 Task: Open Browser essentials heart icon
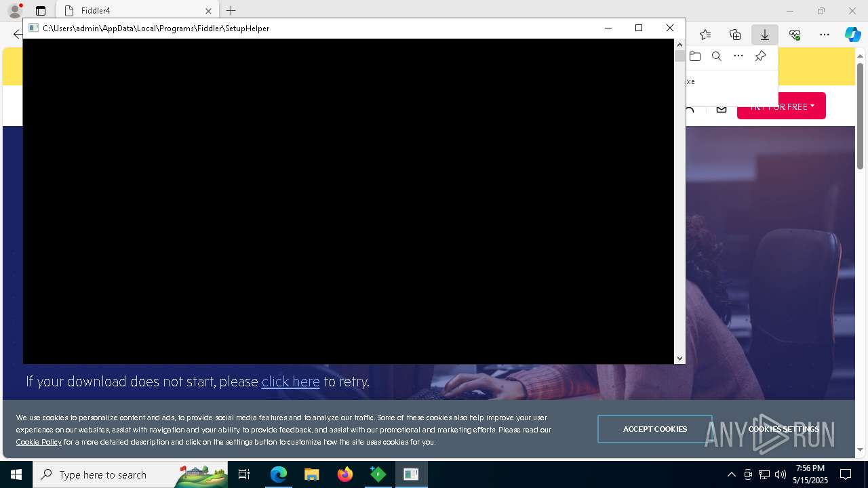pyautogui.click(x=795, y=35)
